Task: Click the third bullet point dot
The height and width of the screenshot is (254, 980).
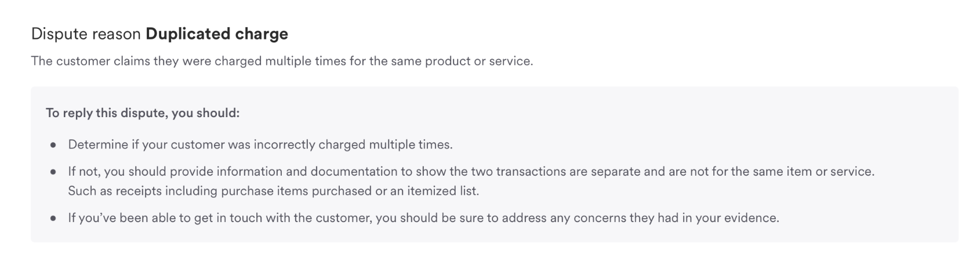Action: coord(53,219)
